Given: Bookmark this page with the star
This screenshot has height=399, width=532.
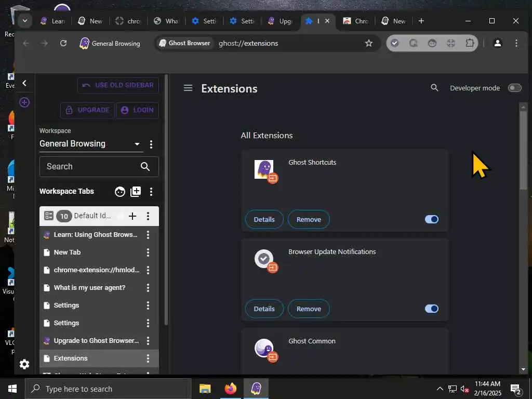Looking at the screenshot, I should 368,43.
